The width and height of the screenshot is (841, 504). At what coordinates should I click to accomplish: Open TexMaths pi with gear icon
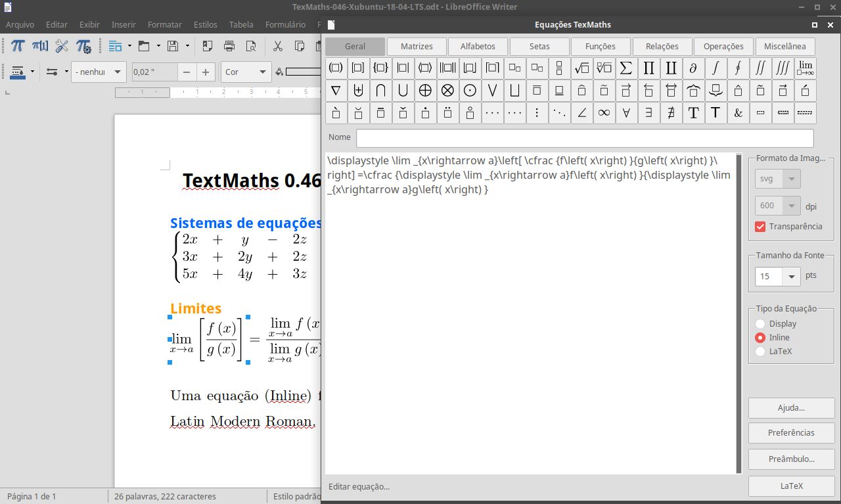click(x=83, y=46)
